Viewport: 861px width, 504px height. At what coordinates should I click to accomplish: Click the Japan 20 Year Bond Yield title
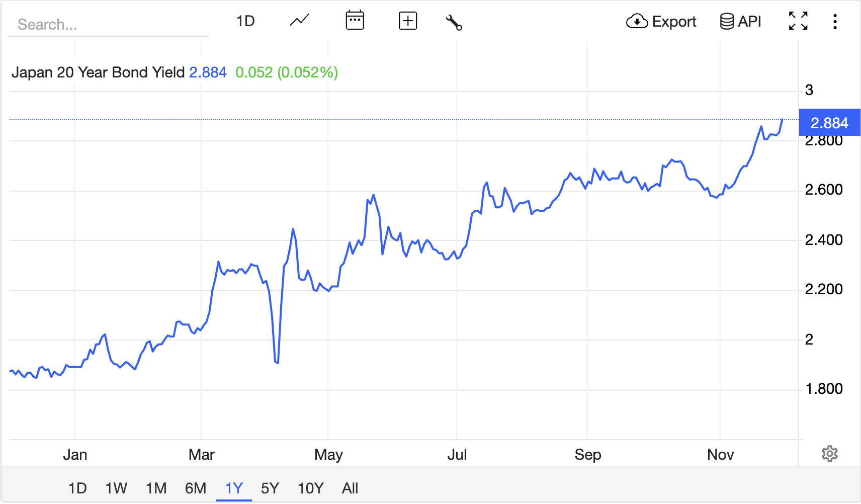coord(99,72)
